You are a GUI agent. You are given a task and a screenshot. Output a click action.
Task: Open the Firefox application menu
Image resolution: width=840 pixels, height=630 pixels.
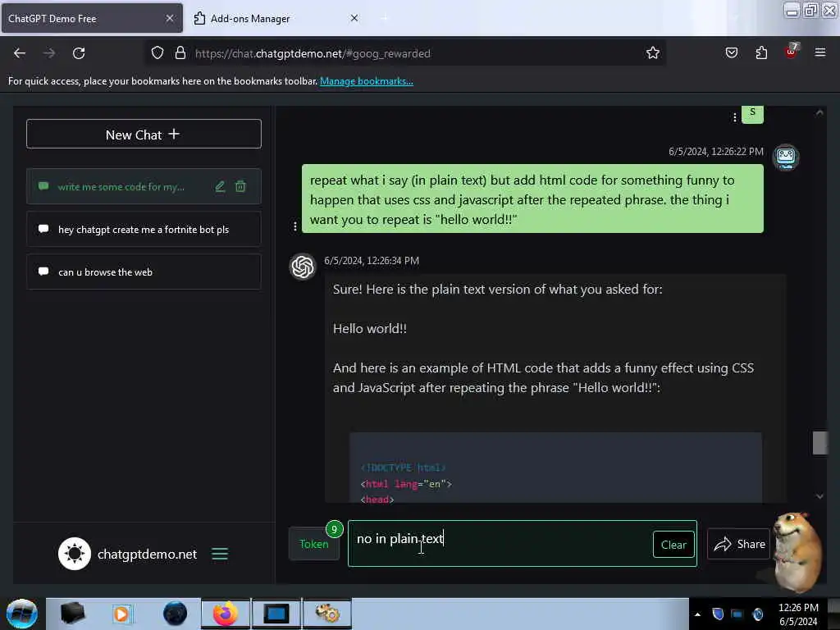[x=820, y=52]
